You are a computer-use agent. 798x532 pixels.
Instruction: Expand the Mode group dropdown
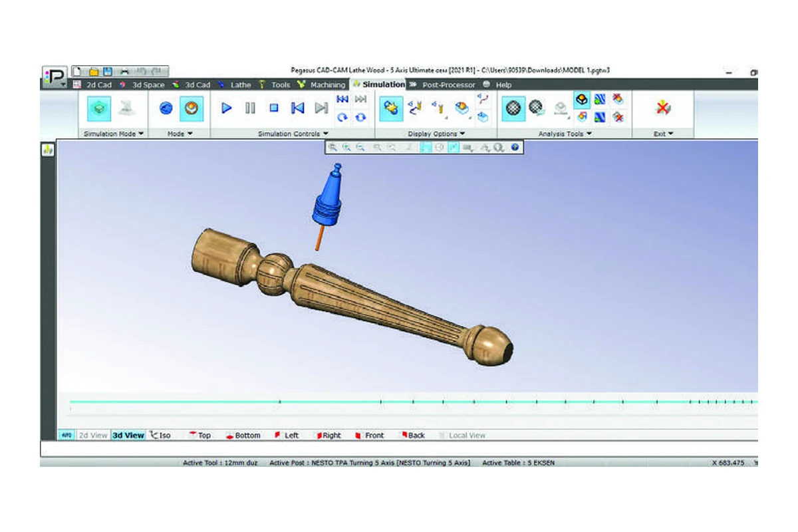[x=180, y=134]
